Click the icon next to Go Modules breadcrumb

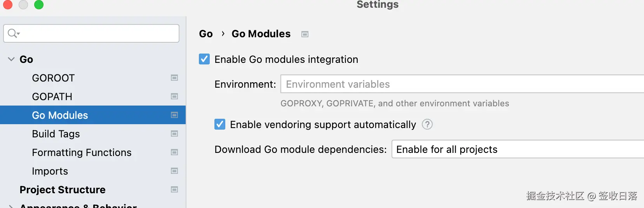(305, 35)
